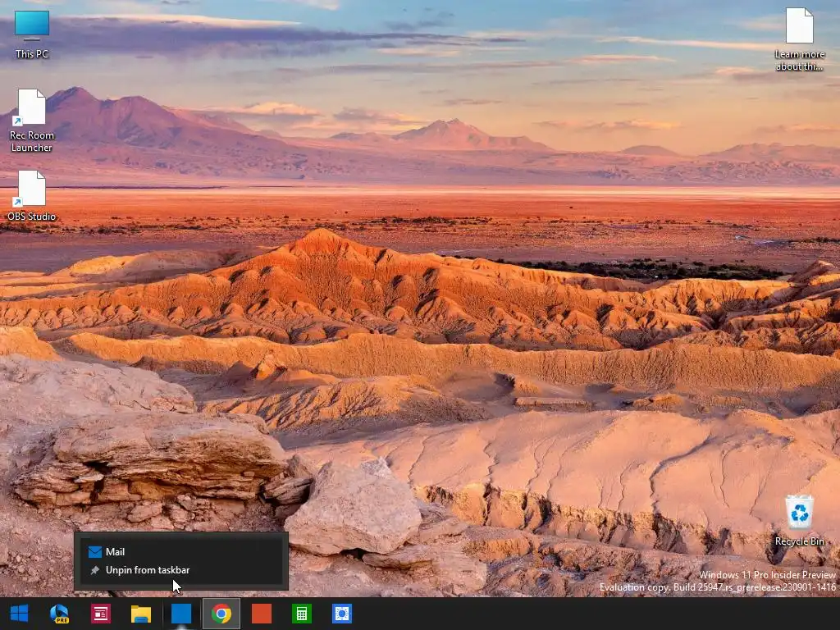Open the blue Snipping tool taskbar icon
The width and height of the screenshot is (840, 630).
[342, 614]
